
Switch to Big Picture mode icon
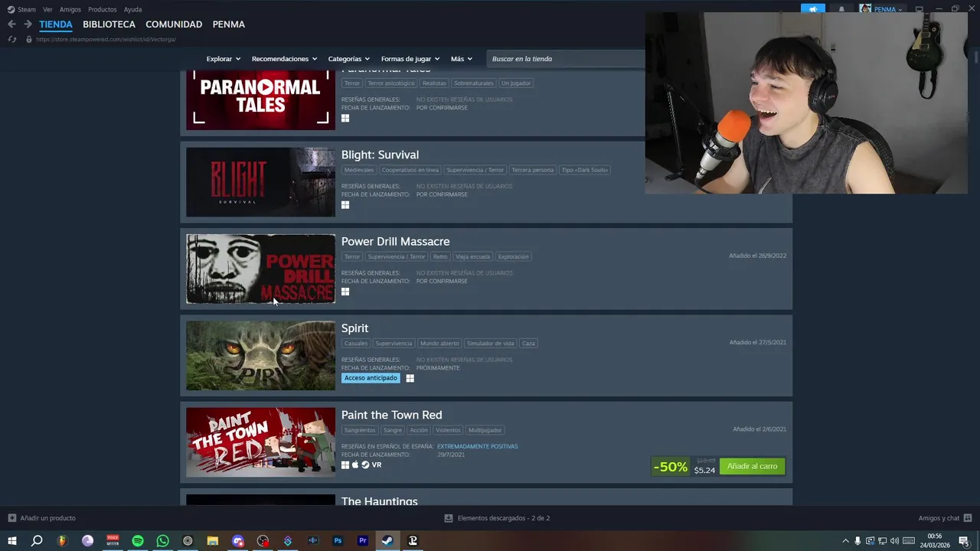click(919, 9)
